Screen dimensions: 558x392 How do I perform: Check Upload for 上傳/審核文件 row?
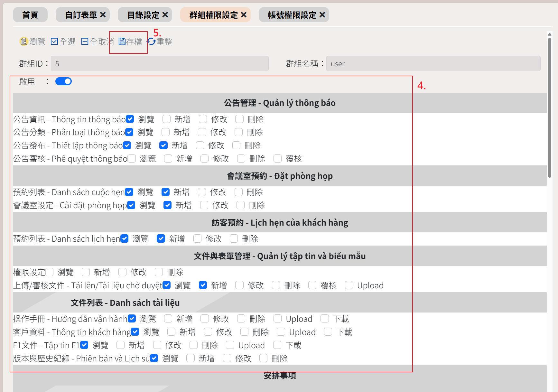(x=349, y=285)
